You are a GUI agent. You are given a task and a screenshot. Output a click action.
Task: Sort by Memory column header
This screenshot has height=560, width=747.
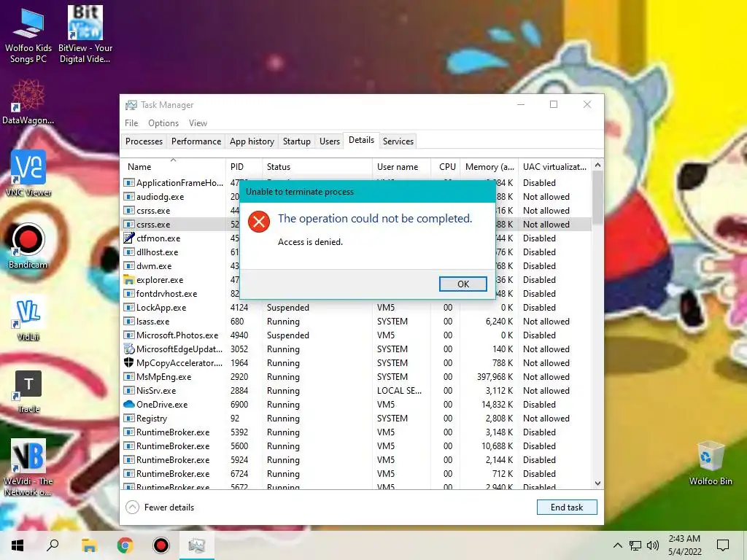[489, 167]
